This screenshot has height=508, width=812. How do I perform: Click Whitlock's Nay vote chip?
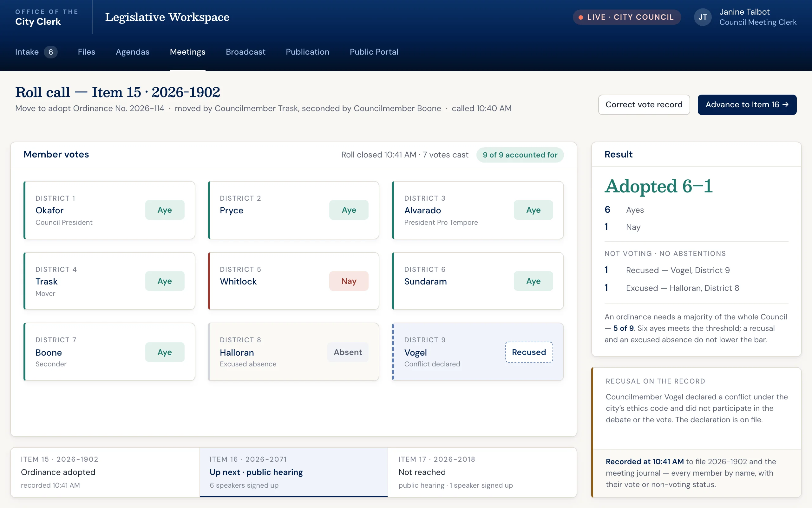349,281
